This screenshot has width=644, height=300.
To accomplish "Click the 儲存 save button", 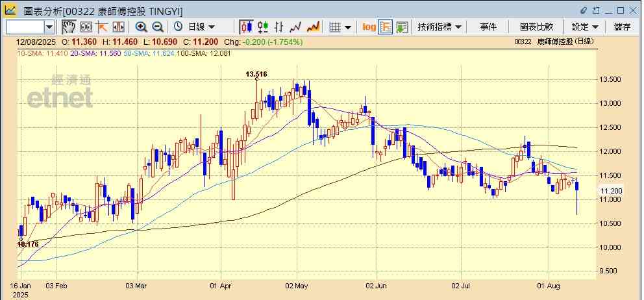I will [x=622, y=27].
